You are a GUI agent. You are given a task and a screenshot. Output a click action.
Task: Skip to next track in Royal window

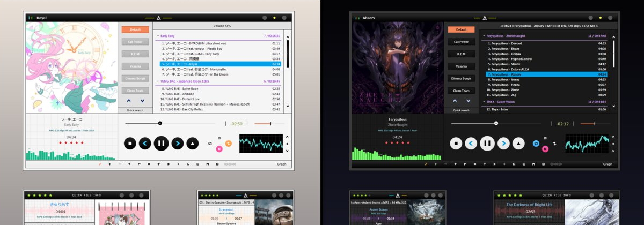click(x=177, y=143)
